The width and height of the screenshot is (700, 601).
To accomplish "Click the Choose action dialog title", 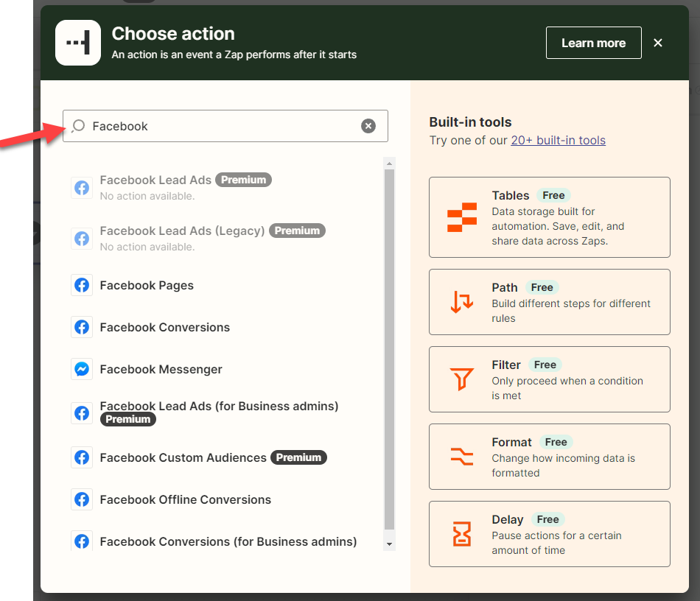I will click(173, 34).
